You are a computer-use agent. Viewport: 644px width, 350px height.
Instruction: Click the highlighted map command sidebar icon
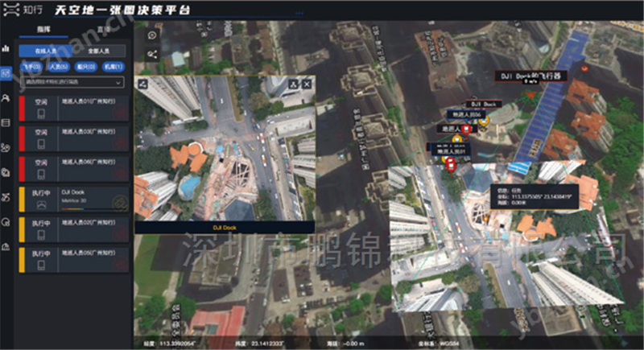tap(6, 72)
